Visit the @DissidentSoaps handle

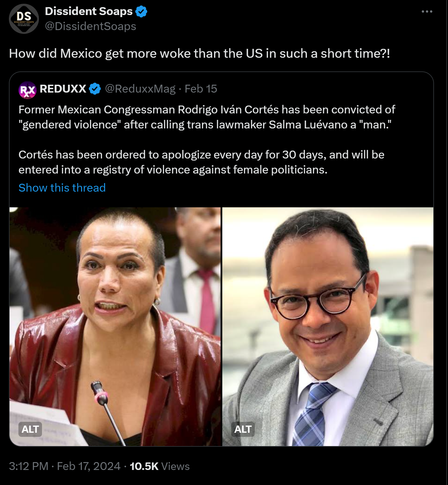click(90, 26)
